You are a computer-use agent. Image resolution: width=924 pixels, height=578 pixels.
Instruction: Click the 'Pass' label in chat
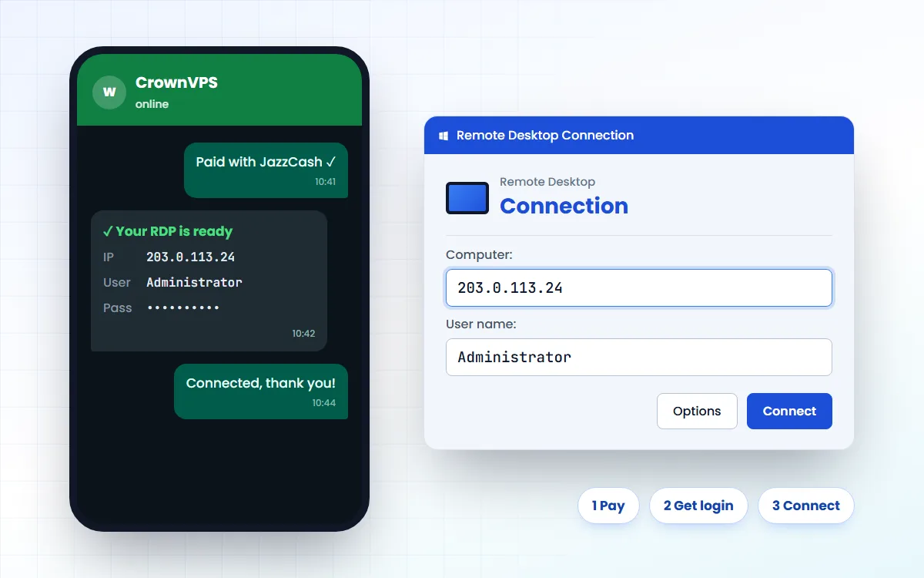pos(118,307)
